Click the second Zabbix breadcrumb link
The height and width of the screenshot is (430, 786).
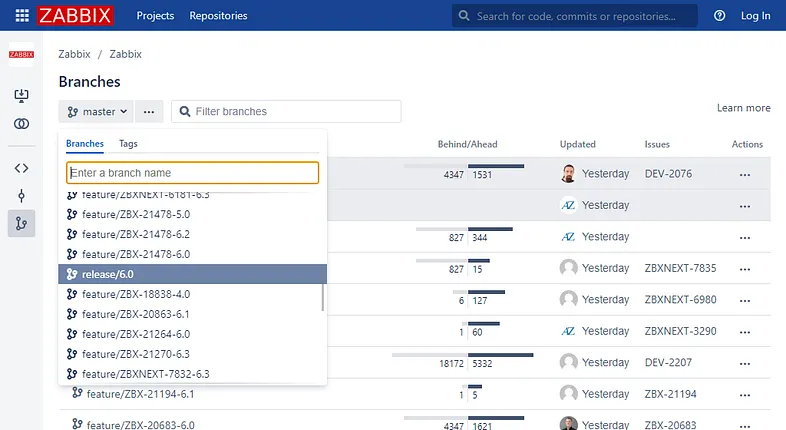125,54
